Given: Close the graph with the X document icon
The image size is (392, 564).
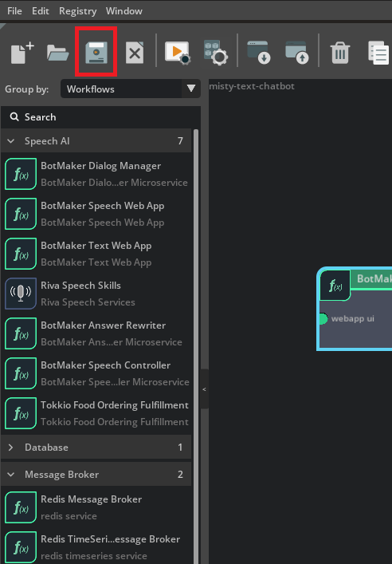Looking at the screenshot, I should pyautogui.click(x=135, y=53).
